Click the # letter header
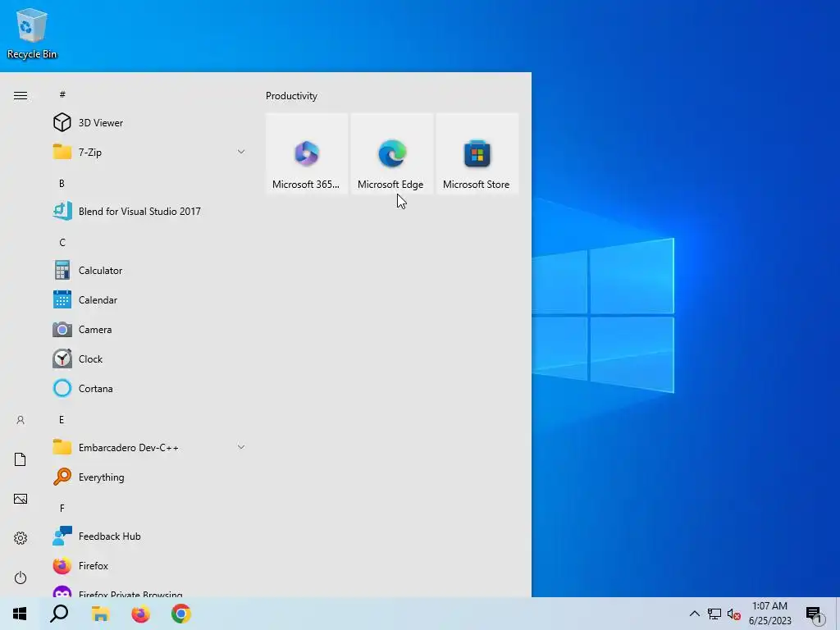This screenshot has width=840, height=630. coord(62,94)
